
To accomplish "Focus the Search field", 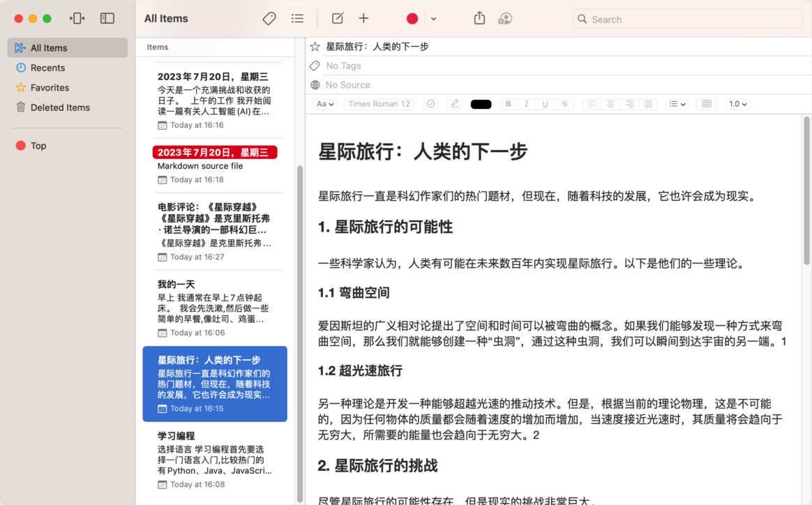I will click(x=688, y=19).
